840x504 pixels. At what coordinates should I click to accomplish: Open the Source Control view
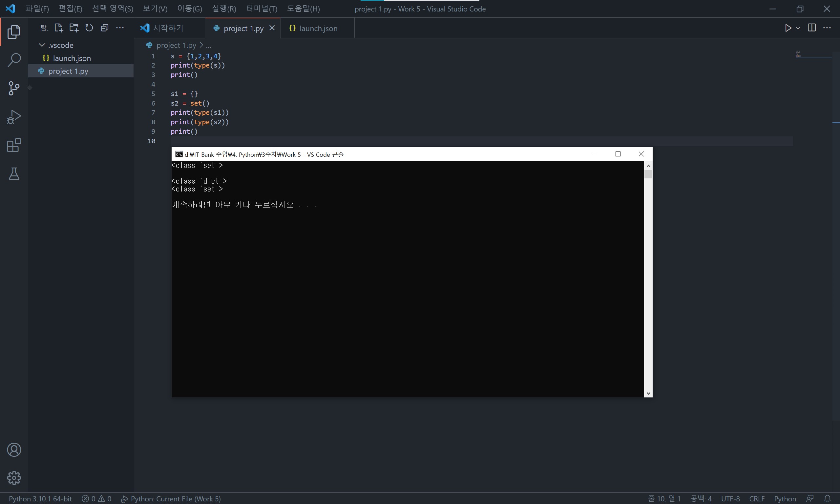coord(14,88)
